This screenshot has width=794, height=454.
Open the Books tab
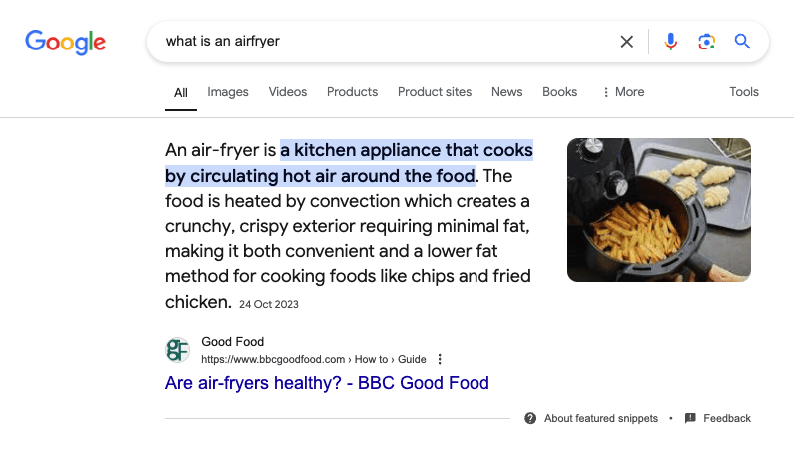[560, 92]
